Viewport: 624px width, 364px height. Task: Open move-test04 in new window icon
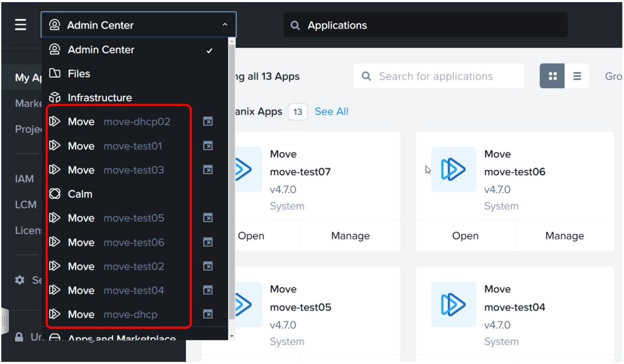(x=207, y=290)
